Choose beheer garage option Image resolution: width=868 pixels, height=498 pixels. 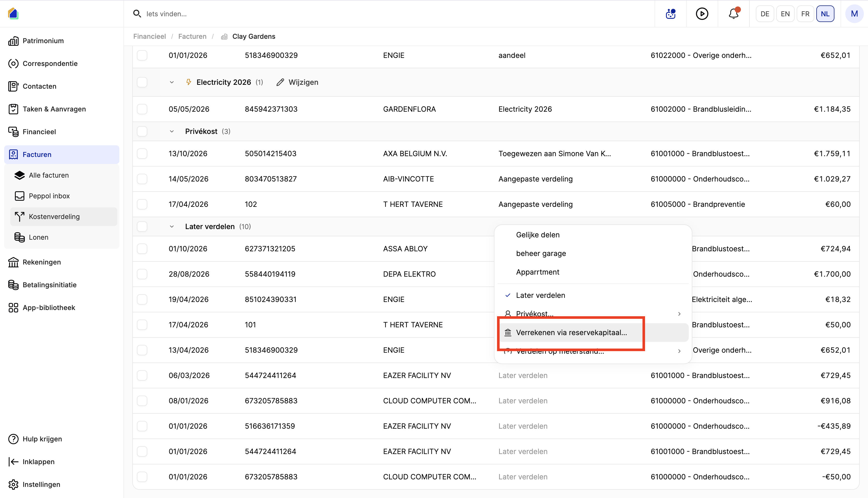[593, 253]
